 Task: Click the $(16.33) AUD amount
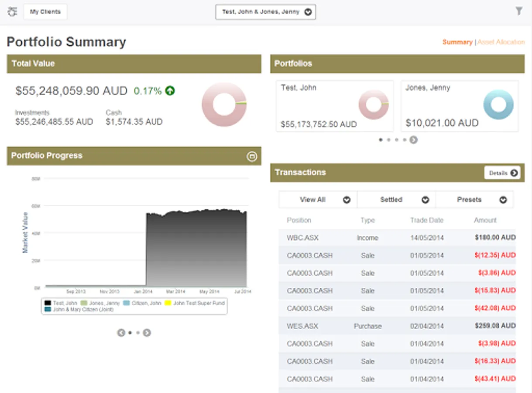pyautogui.click(x=494, y=361)
